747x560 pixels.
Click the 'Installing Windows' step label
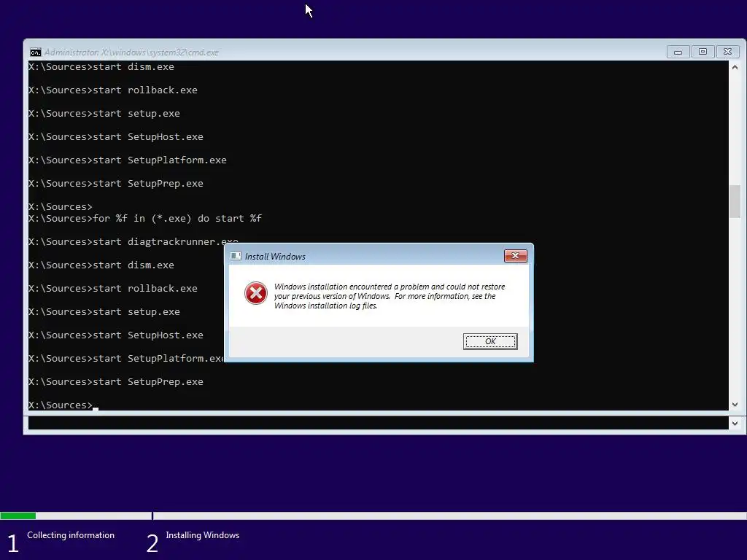(203, 535)
